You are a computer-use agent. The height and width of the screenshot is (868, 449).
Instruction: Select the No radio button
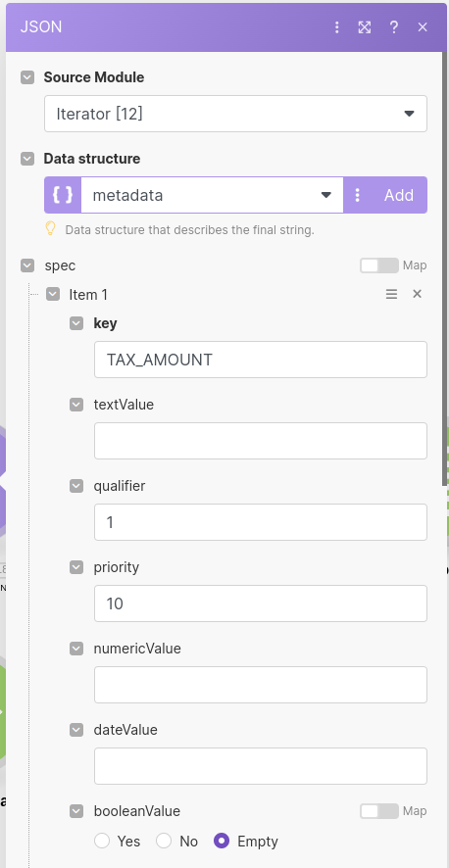[164, 842]
